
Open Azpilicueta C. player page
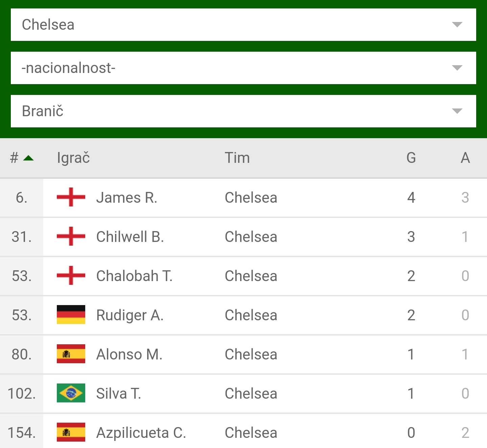tap(141, 433)
